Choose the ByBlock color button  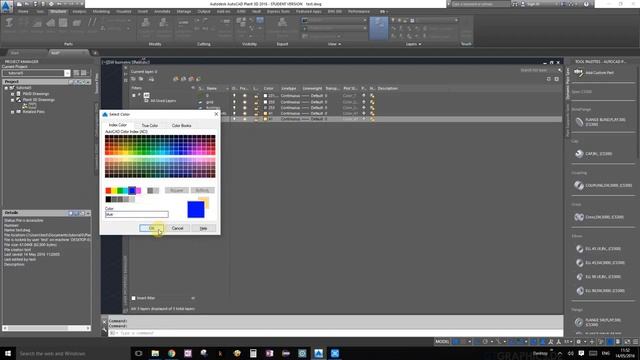(202, 191)
